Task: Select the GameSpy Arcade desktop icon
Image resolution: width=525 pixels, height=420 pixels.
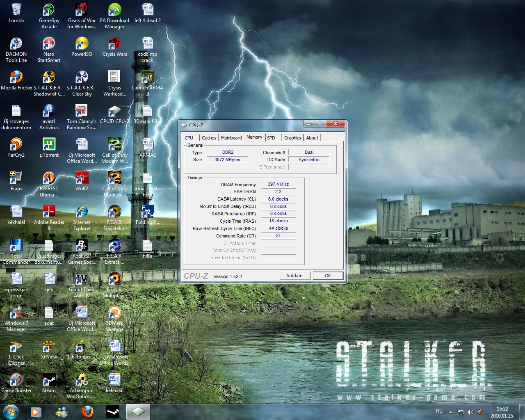Action: click(49, 16)
